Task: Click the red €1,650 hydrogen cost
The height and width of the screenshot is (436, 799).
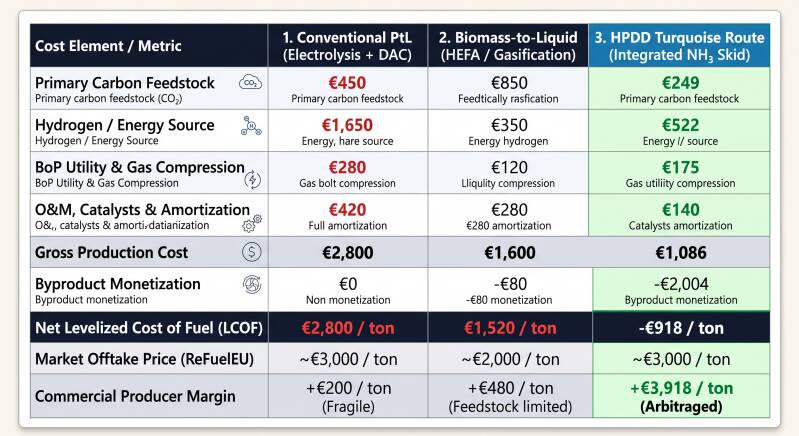Action: [348, 125]
